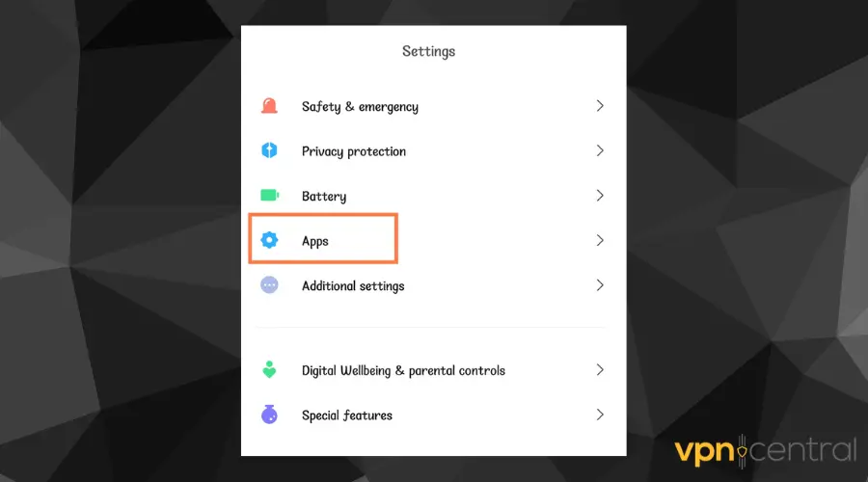Screen dimensions: 868x482
Task: Open the Battery settings entry
Action: [433, 196]
